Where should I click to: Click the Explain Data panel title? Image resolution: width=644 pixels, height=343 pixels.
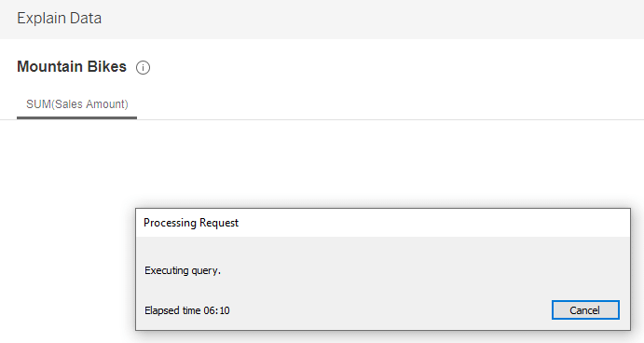pos(59,19)
